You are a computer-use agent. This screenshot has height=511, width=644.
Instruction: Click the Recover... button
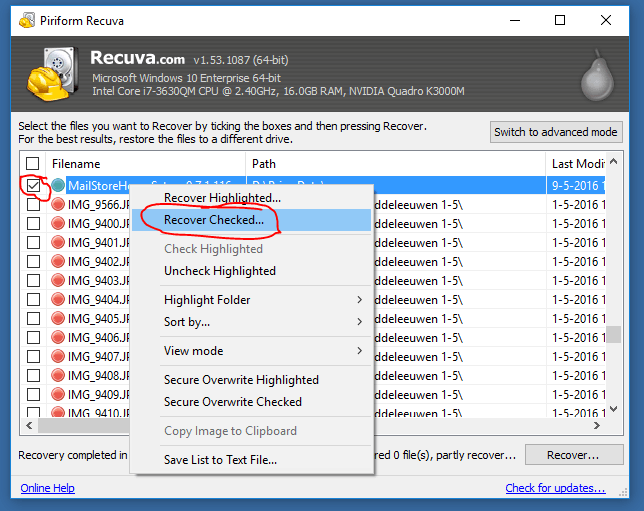pos(574,455)
